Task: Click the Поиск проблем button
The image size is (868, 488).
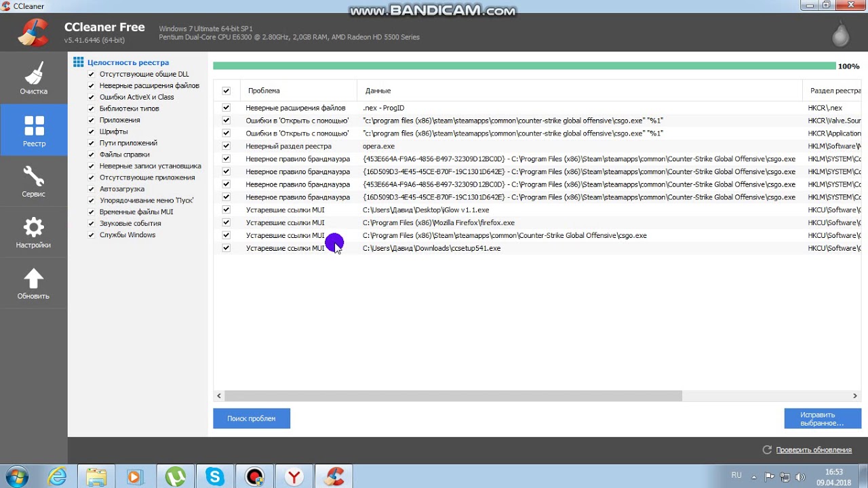Action: coord(252,419)
